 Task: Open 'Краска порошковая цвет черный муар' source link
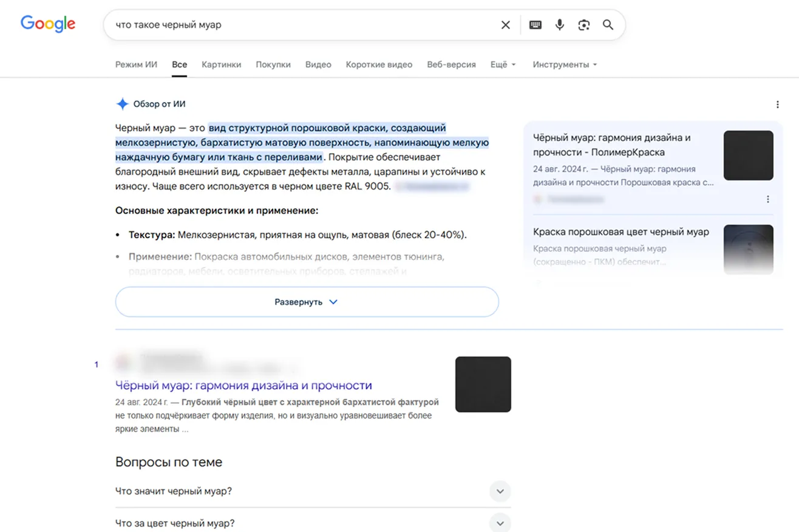[x=621, y=232]
